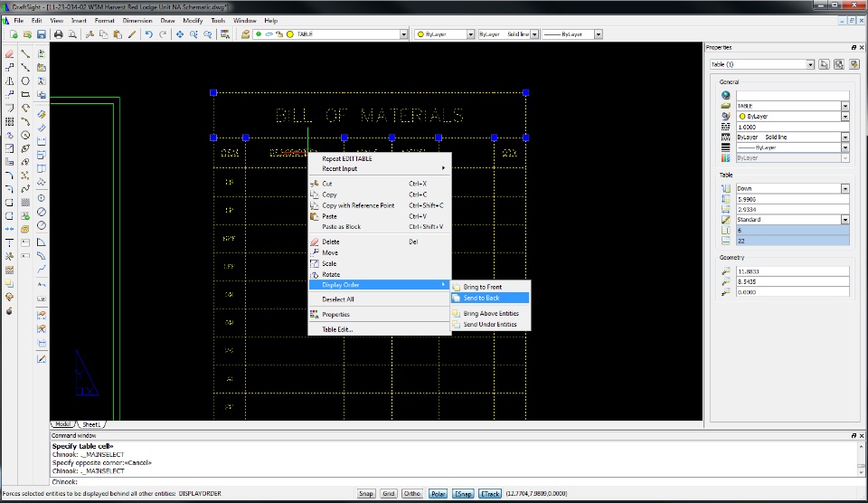Click the Undo arrow icon
The image size is (868, 503).
pyautogui.click(x=148, y=34)
